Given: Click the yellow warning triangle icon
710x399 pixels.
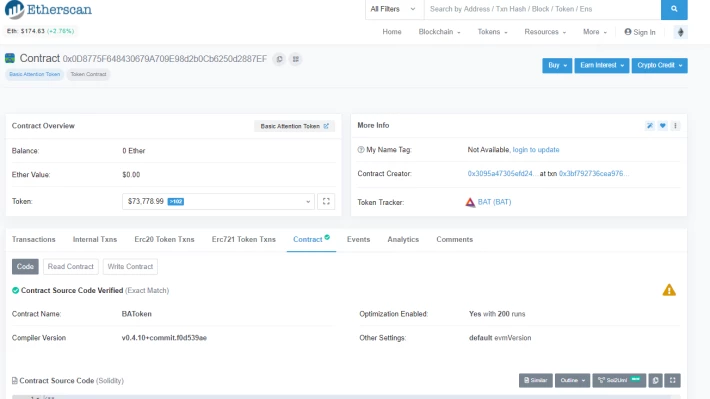Looking at the screenshot, I should pyautogui.click(x=669, y=290).
